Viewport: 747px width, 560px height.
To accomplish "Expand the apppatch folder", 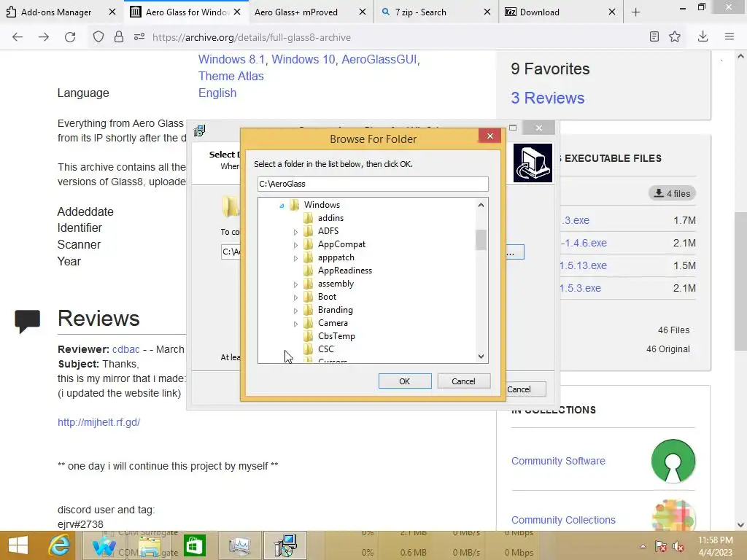I will click(295, 258).
